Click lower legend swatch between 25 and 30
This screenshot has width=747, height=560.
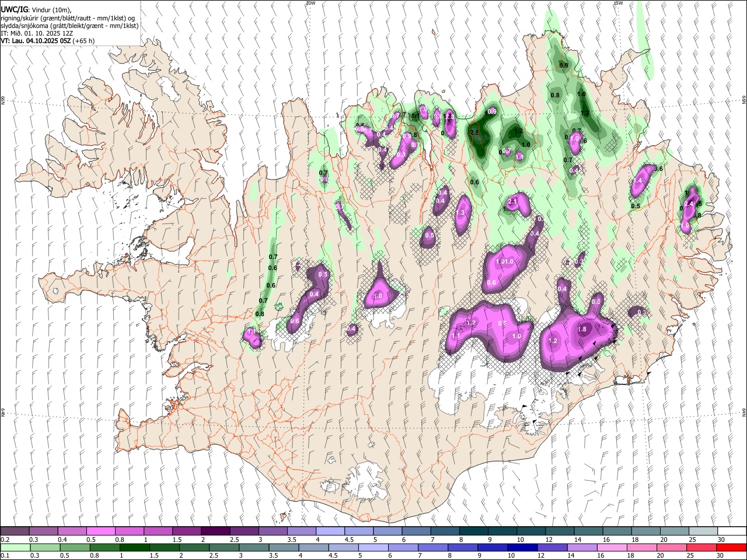[701, 547]
